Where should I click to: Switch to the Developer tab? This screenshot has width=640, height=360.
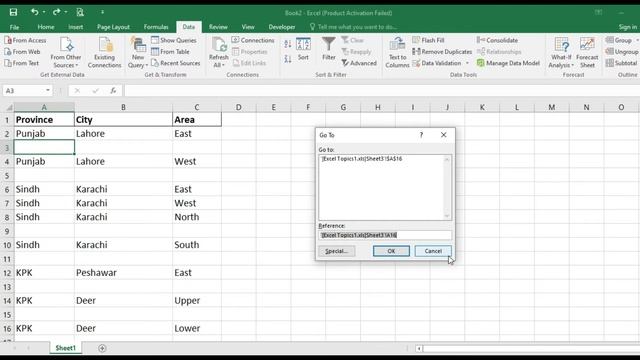pyautogui.click(x=282, y=27)
